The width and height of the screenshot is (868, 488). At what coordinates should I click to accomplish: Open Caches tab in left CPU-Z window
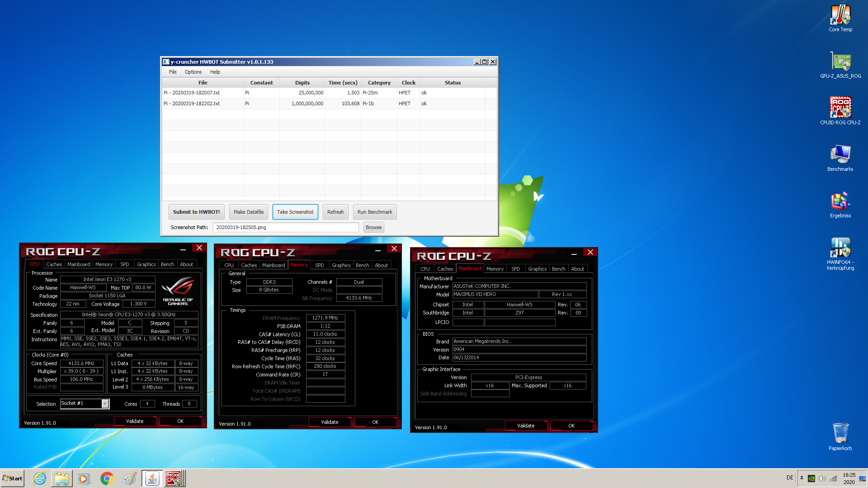(54, 264)
